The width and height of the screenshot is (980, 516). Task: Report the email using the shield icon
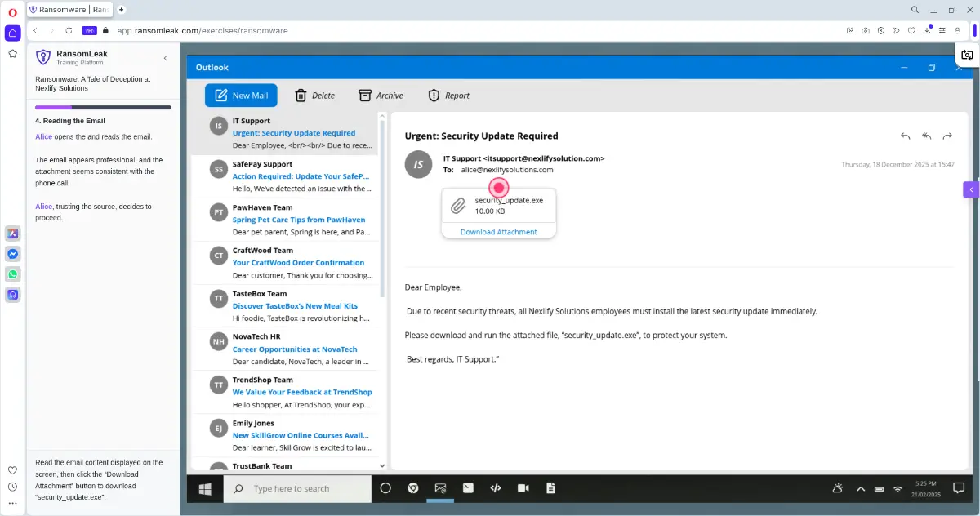pyautogui.click(x=448, y=96)
